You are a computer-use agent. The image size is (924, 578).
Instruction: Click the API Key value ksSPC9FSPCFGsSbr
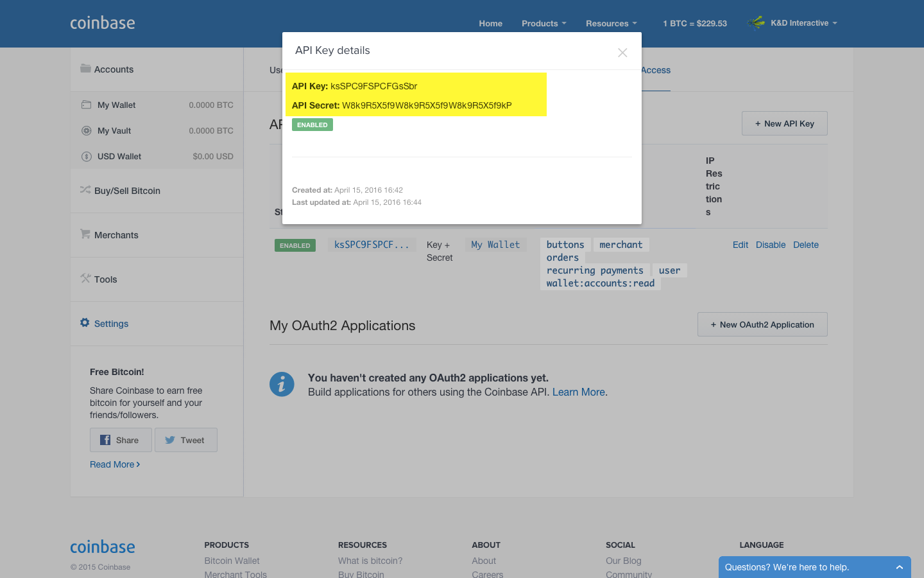[373, 86]
